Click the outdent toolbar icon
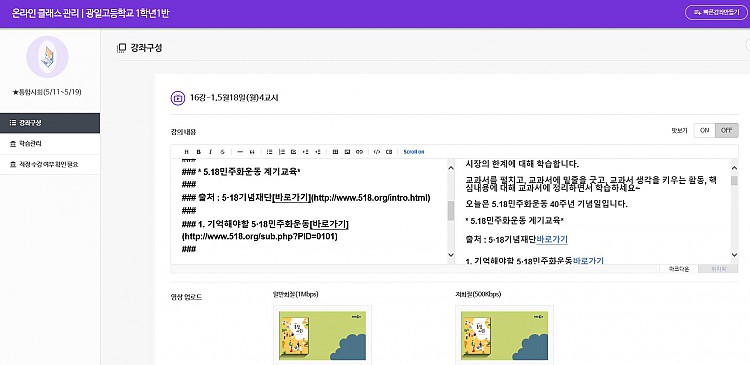The image size is (750, 365). tap(318, 152)
